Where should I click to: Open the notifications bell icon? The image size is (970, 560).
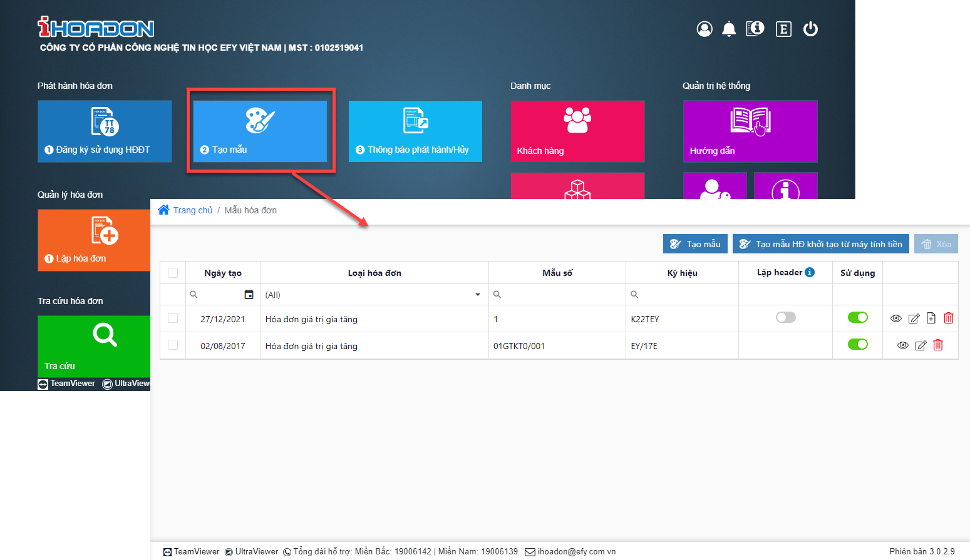pos(729,29)
